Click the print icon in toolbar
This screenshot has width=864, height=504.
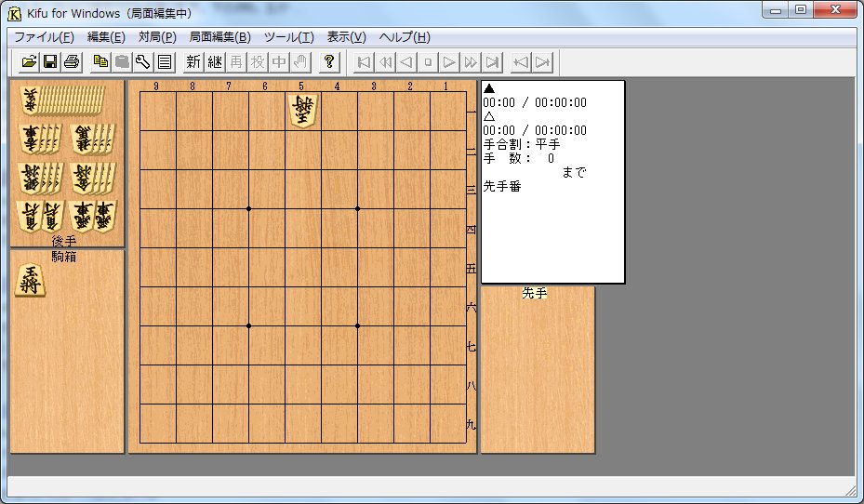click(72, 62)
